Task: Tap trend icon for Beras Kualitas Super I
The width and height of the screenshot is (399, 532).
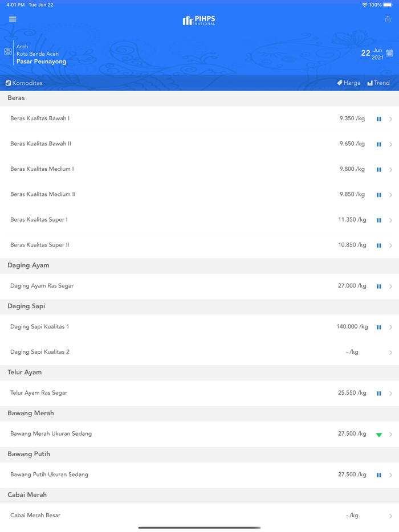Action: [x=379, y=220]
